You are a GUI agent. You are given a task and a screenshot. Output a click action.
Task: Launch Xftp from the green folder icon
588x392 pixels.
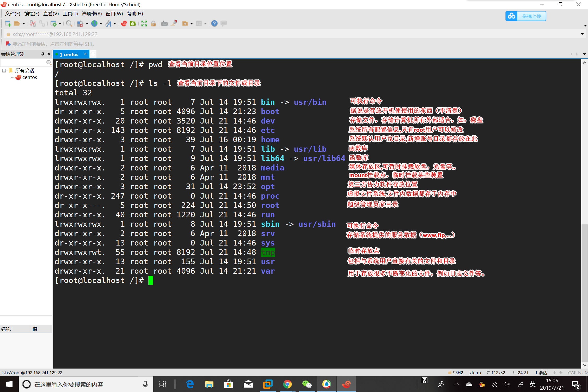(133, 24)
